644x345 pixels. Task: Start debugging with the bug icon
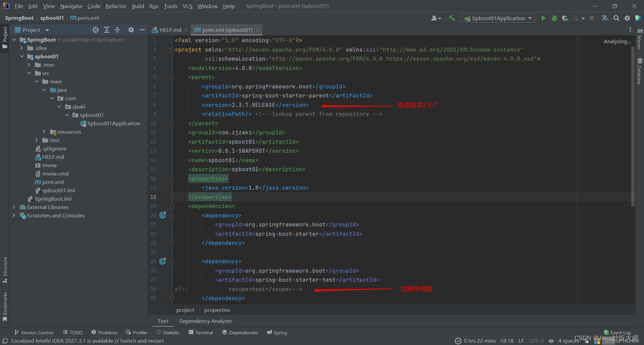(554, 18)
